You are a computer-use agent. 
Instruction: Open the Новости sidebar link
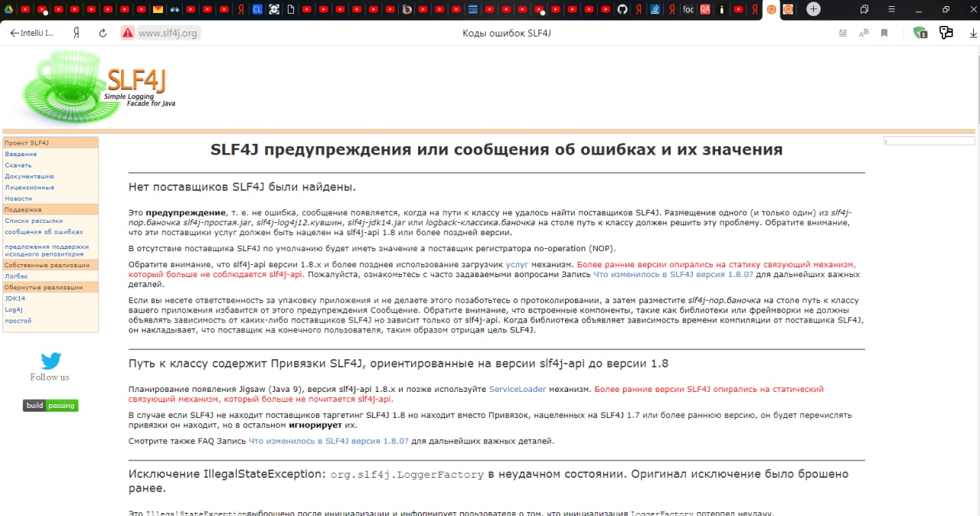tap(18, 198)
